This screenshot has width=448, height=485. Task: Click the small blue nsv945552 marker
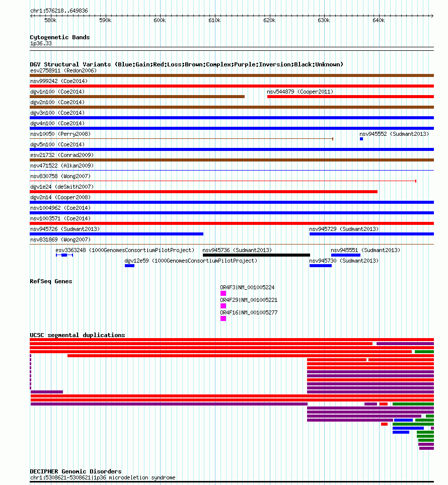coord(361,139)
